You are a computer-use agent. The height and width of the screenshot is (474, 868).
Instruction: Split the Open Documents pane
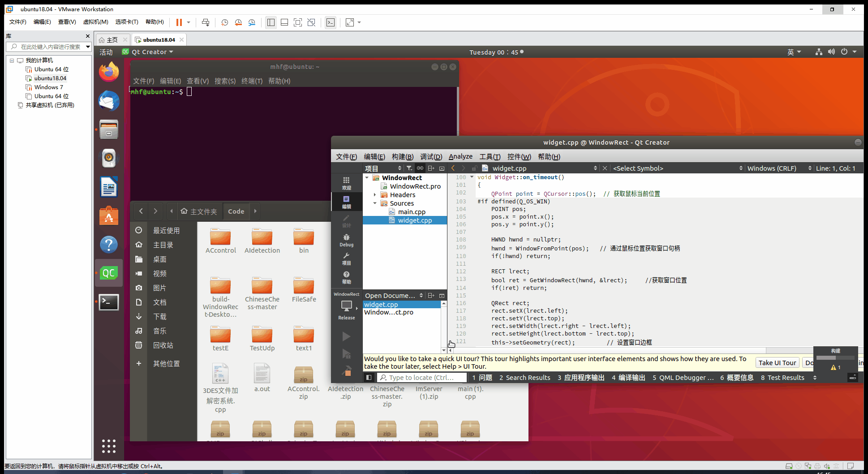(431, 295)
